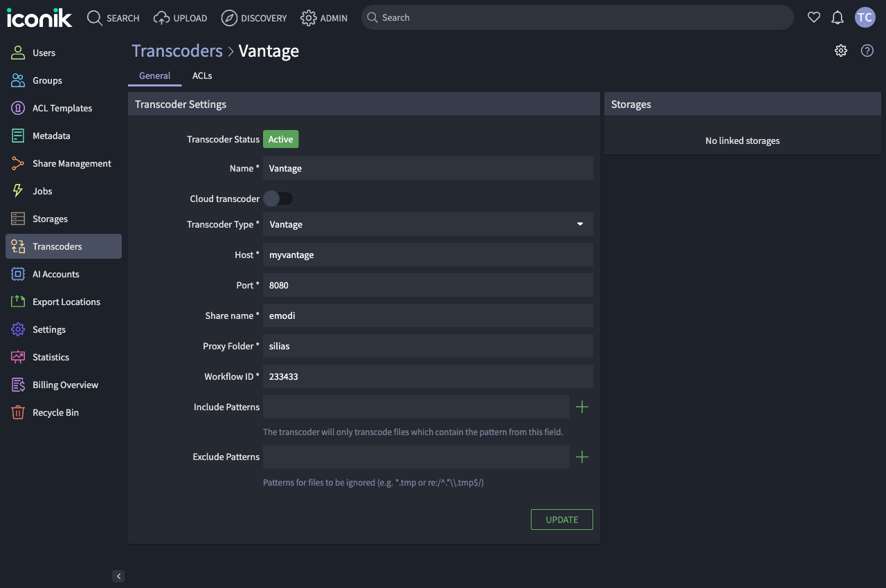Add an Include Pattern with the plus icon
Viewport: 886px width, 588px height.
(581, 407)
